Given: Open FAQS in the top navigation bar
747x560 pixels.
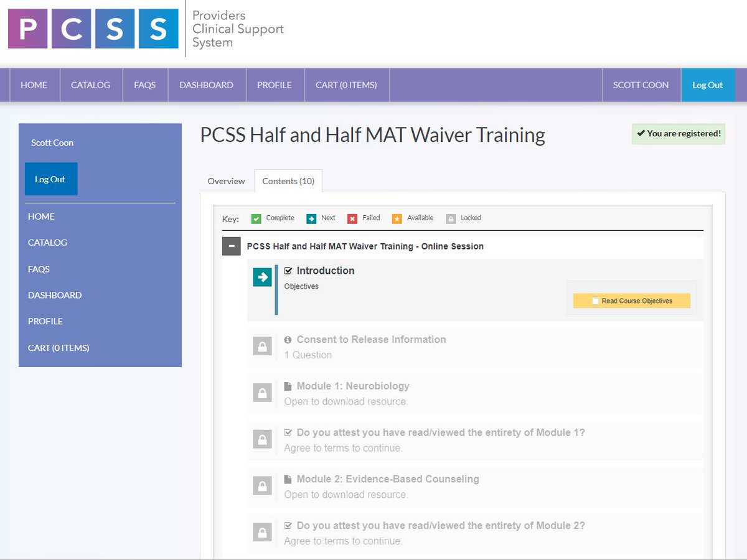Looking at the screenshot, I should pyautogui.click(x=145, y=85).
